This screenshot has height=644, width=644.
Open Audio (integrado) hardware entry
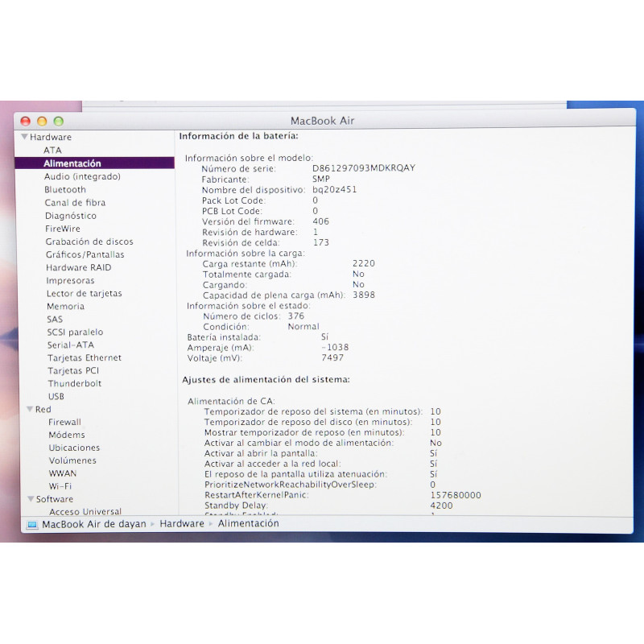pyautogui.click(x=82, y=176)
